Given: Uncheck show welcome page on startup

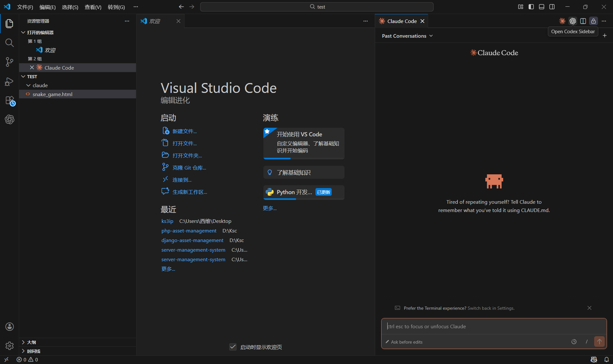Looking at the screenshot, I should pyautogui.click(x=233, y=347).
